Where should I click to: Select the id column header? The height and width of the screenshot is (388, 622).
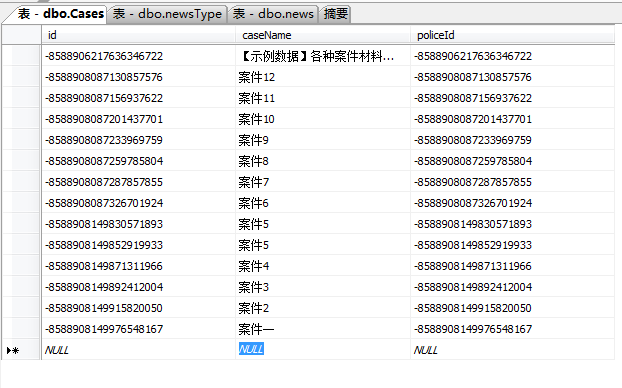tap(138, 35)
